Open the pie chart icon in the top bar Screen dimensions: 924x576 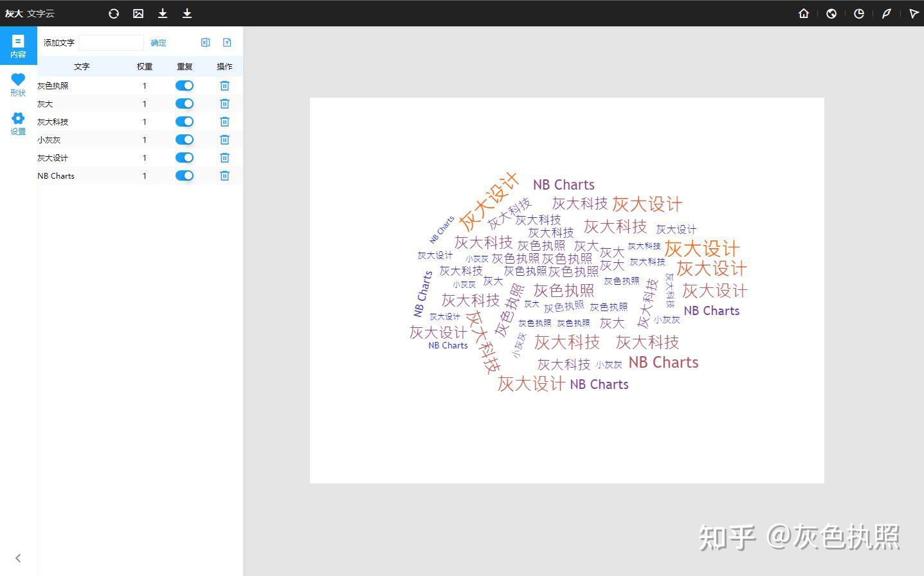858,13
